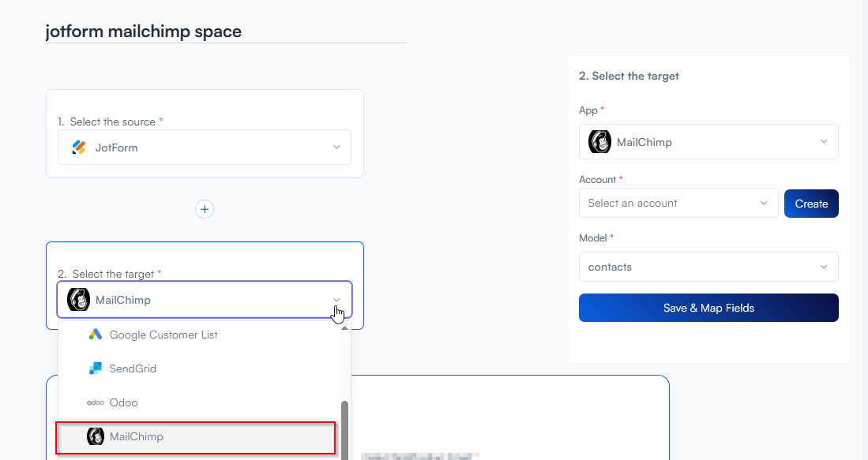This screenshot has width=868, height=460.
Task: Open the 'Select an account' dropdown
Action: click(x=678, y=203)
